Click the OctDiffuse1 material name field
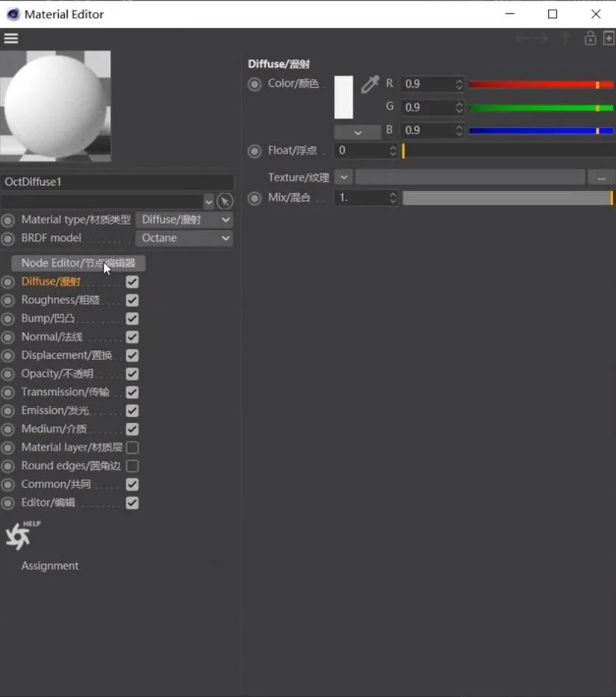The width and height of the screenshot is (616, 697). (x=118, y=182)
